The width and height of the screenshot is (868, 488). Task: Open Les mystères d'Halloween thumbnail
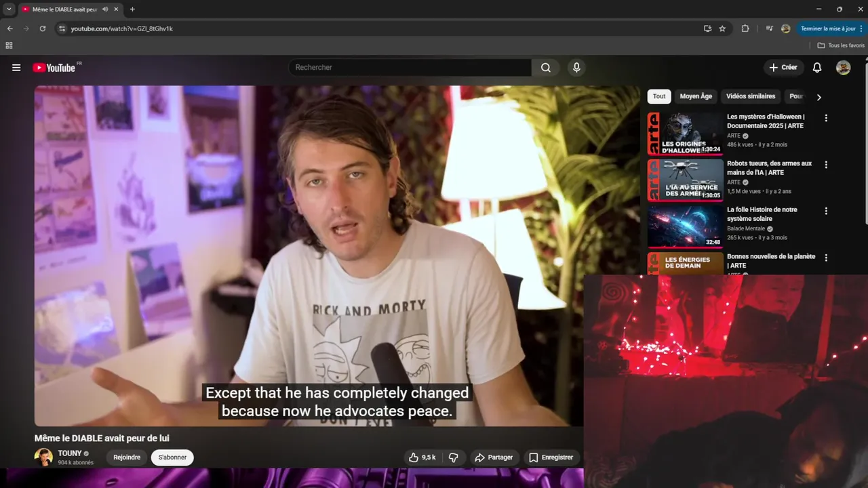click(686, 134)
